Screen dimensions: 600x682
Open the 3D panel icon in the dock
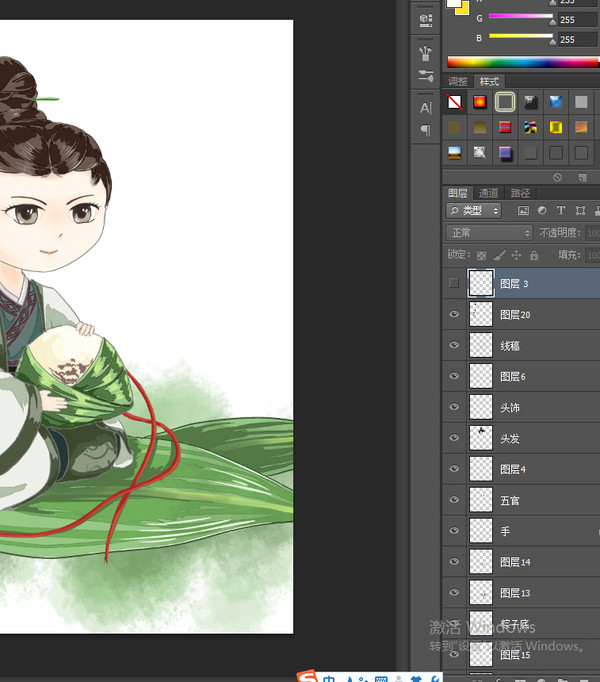click(x=426, y=20)
